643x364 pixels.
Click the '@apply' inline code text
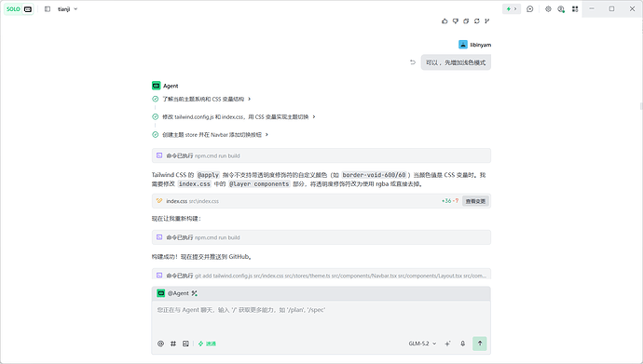click(x=209, y=175)
